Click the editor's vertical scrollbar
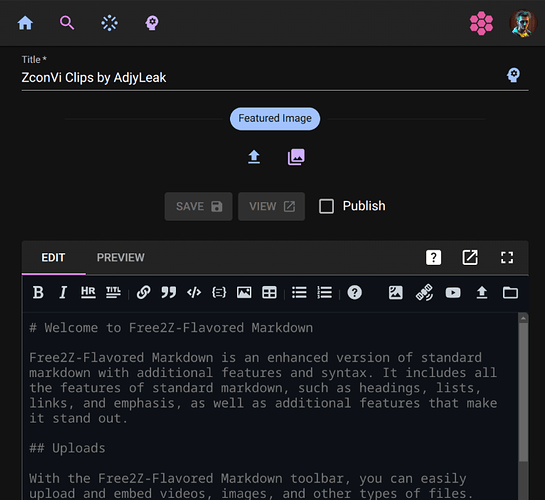This screenshot has width=545, height=500. pyautogui.click(x=523, y=393)
